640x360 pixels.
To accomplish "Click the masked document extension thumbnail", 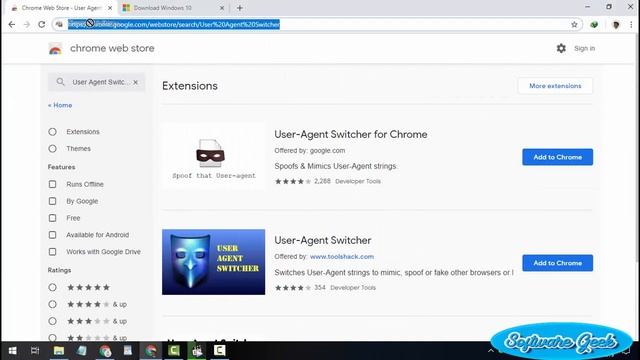I will coord(213,156).
